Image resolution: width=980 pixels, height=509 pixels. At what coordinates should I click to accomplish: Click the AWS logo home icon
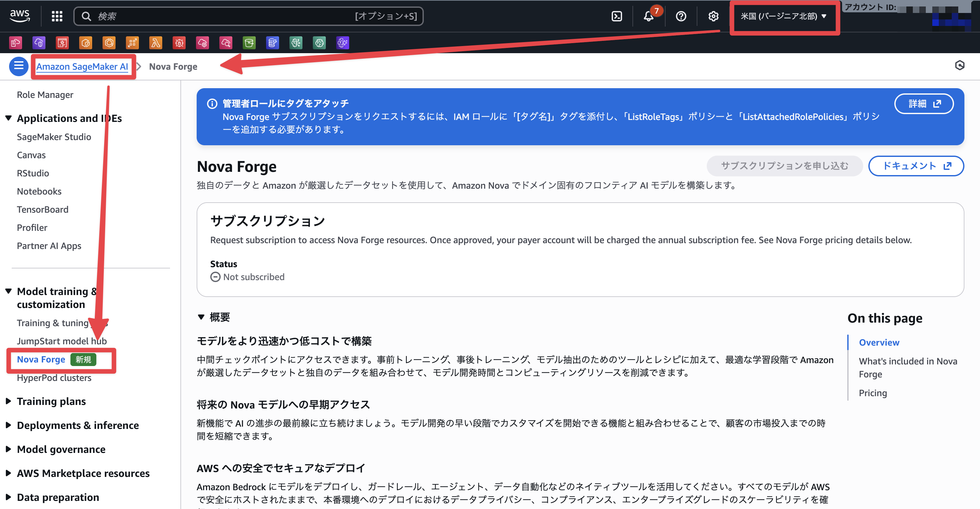(x=19, y=16)
